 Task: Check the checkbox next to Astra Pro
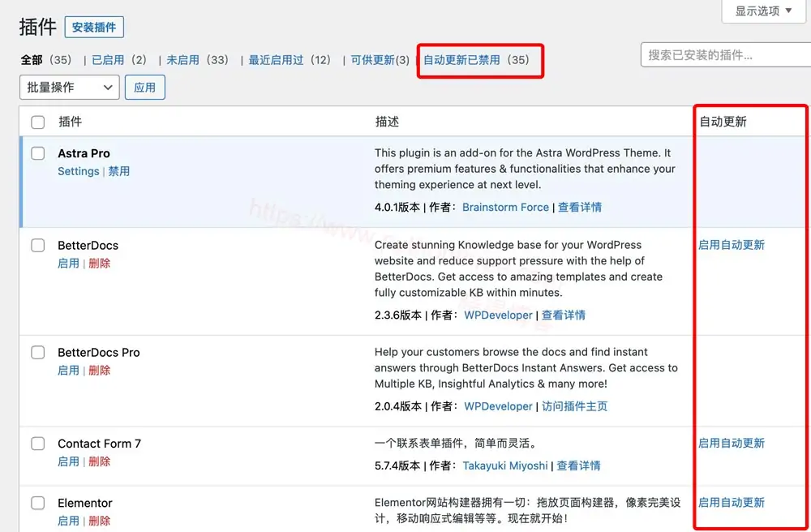coord(36,153)
